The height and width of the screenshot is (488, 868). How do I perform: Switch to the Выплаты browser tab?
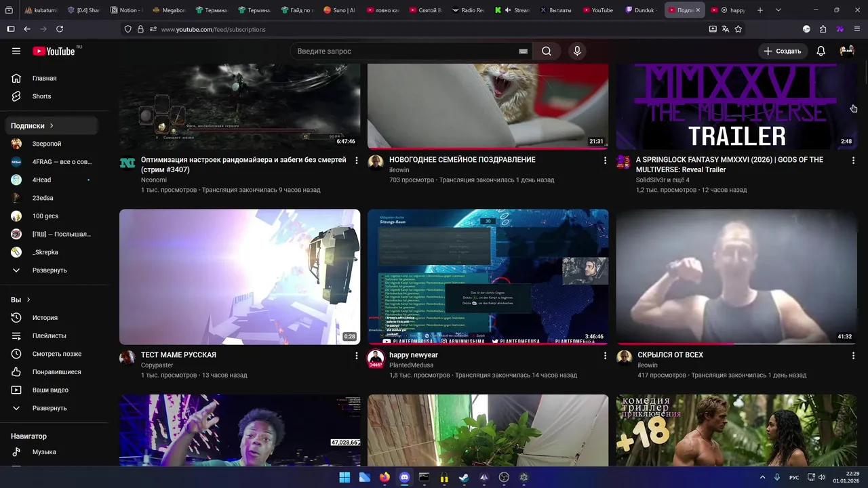pyautogui.click(x=555, y=10)
